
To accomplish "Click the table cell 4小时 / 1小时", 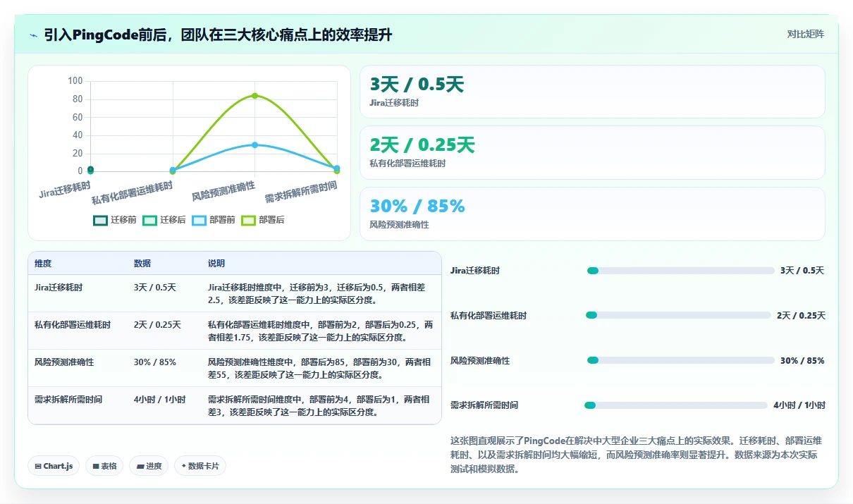I will [160, 400].
